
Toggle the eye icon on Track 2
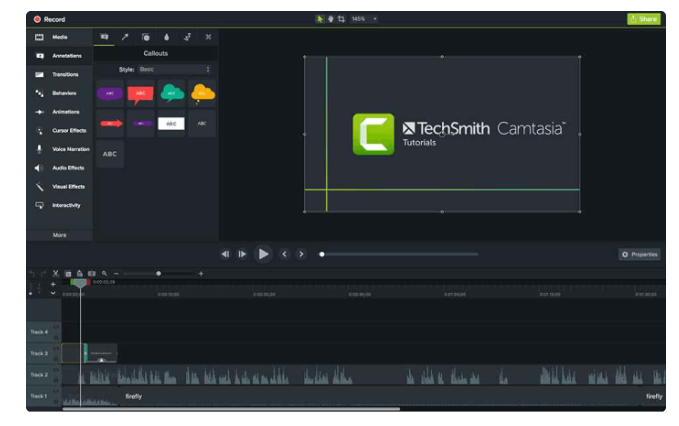(x=56, y=370)
